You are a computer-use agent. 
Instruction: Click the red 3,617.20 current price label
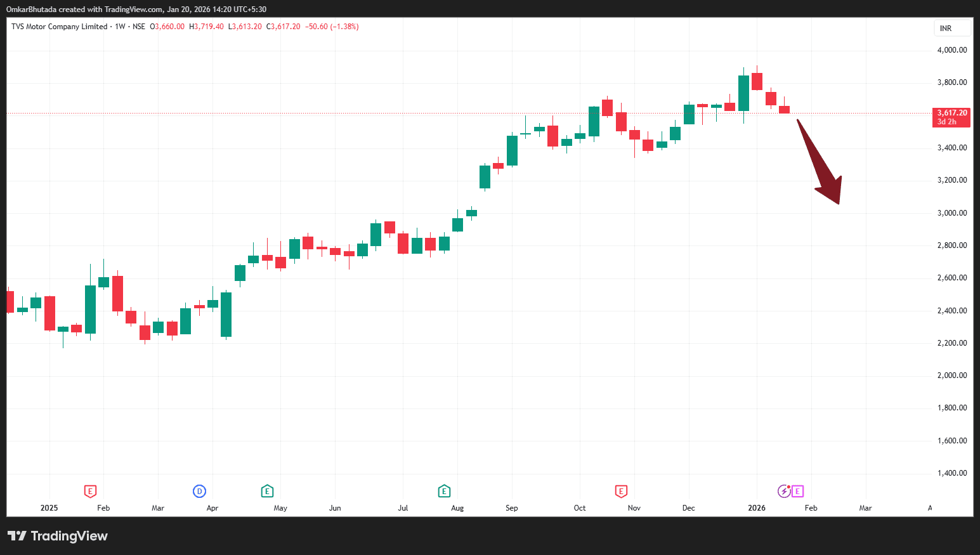951,117
